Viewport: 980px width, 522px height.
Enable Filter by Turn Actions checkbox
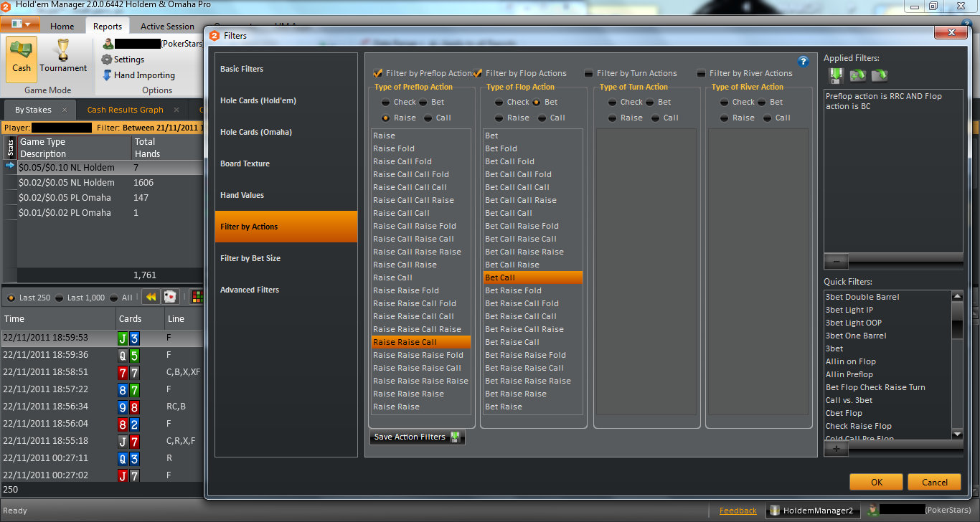[589, 73]
